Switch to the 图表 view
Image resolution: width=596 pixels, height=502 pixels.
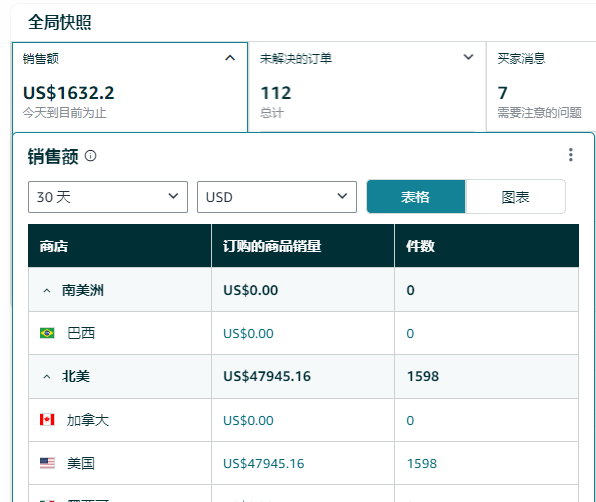(515, 197)
